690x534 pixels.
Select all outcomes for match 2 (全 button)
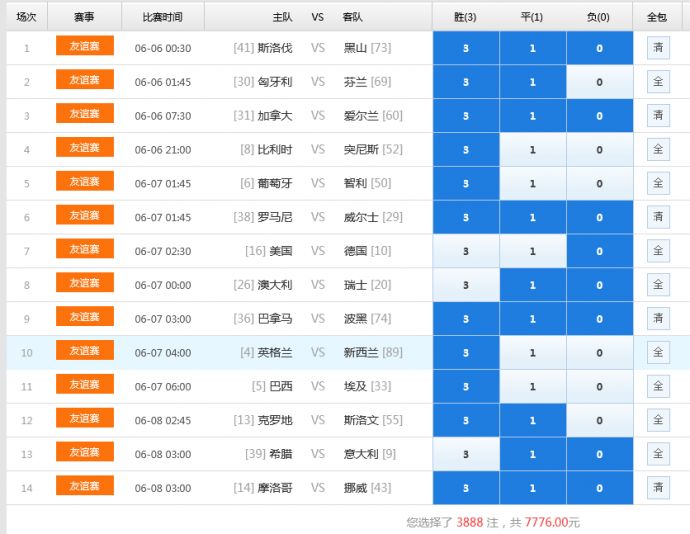(658, 81)
